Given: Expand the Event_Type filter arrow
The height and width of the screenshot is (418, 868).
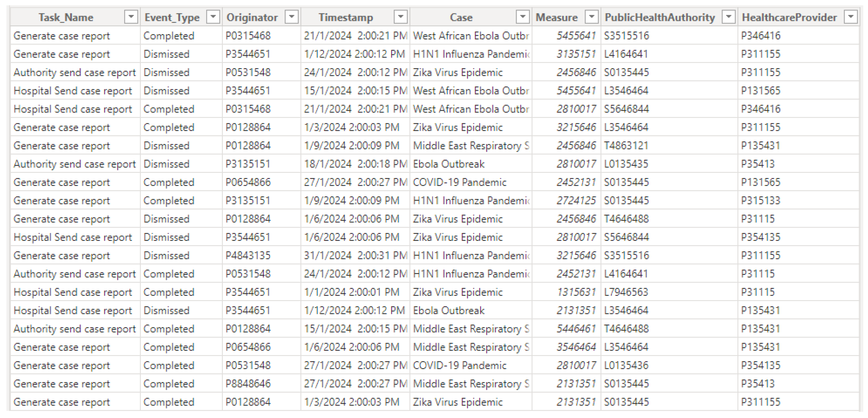Looking at the screenshot, I should click(213, 17).
